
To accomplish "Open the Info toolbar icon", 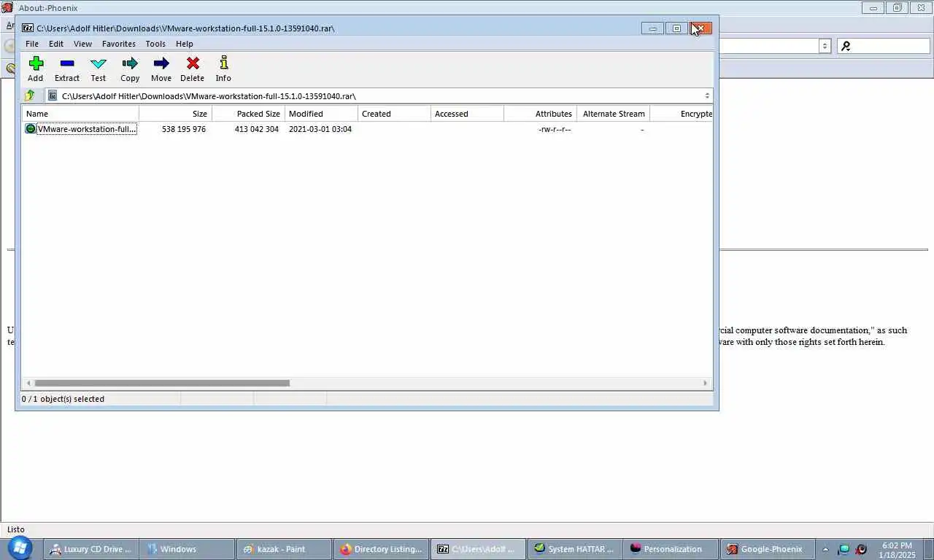I will [223, 63].
